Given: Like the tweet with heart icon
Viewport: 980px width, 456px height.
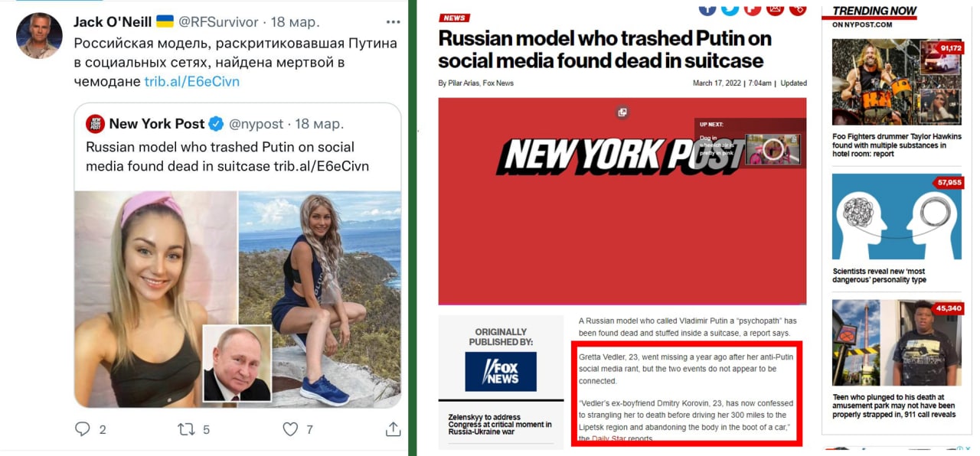Looking at the screenshot, I should [290, 429].
